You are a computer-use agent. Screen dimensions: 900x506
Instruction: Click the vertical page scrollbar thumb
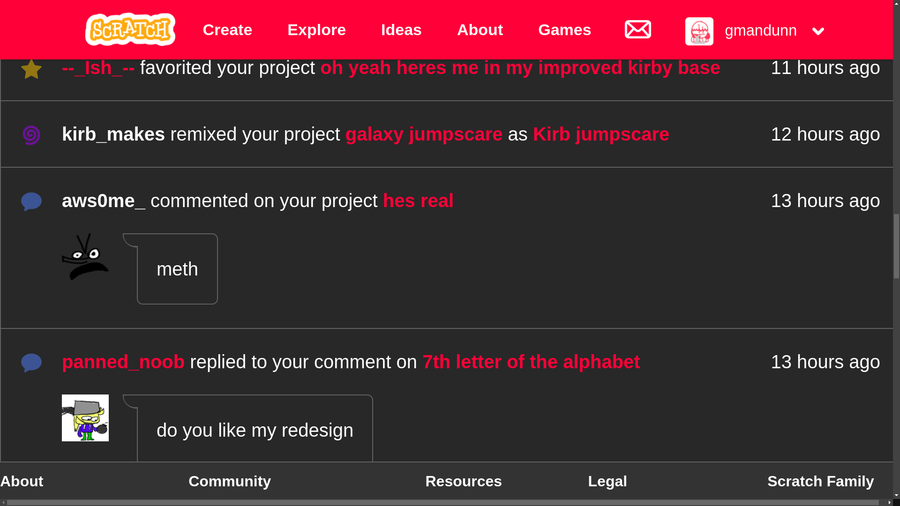pos(896,247)
